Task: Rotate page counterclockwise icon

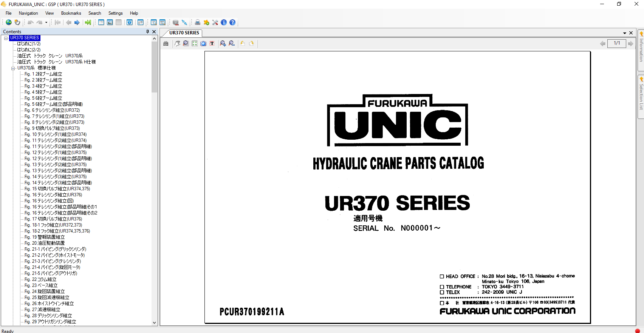Action: (x=243, y=44)
